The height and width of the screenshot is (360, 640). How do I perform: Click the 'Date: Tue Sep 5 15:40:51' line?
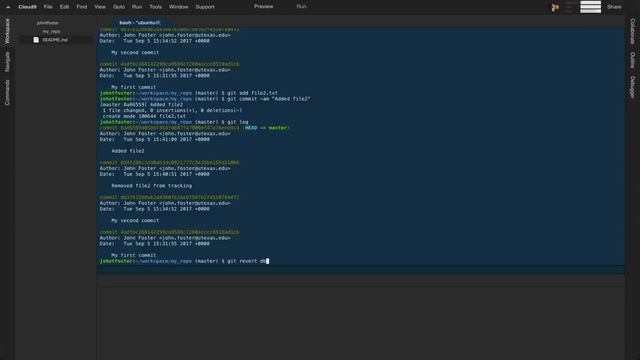155,174
